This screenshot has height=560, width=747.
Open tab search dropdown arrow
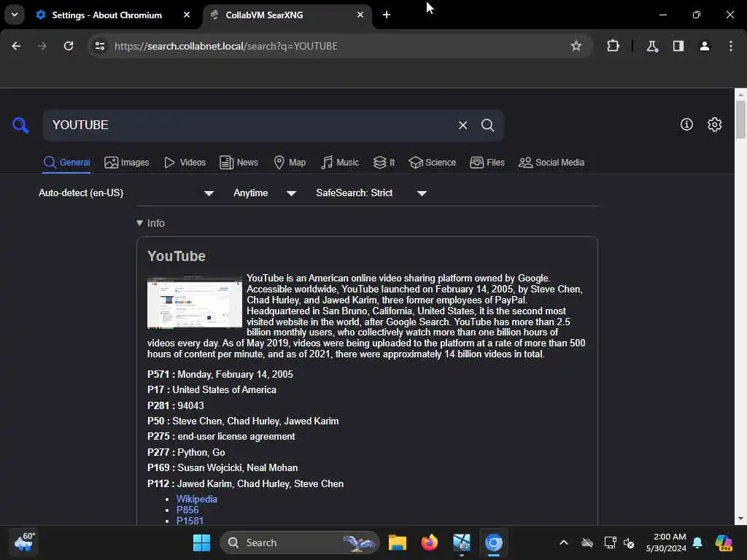[x=15, y=15]
